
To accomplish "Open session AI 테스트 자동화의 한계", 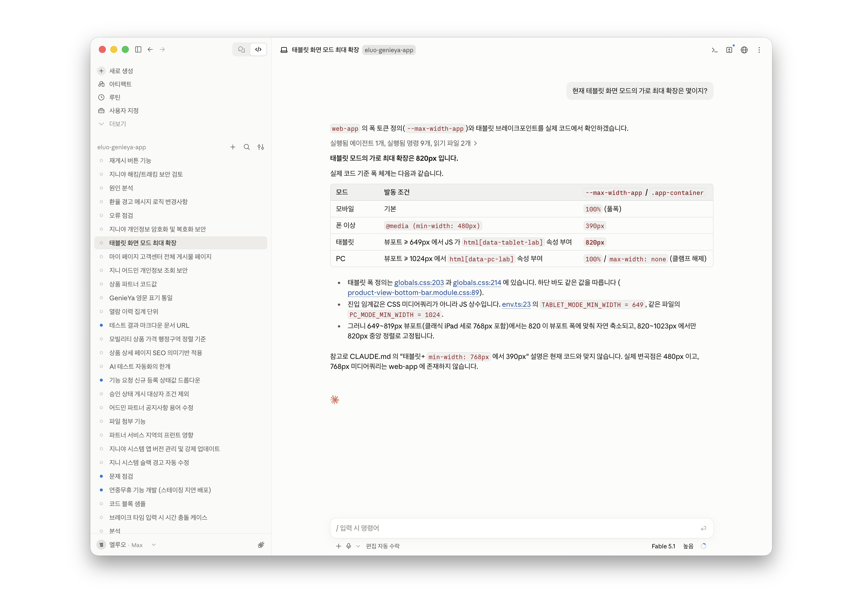I will [x=180, y=366].
